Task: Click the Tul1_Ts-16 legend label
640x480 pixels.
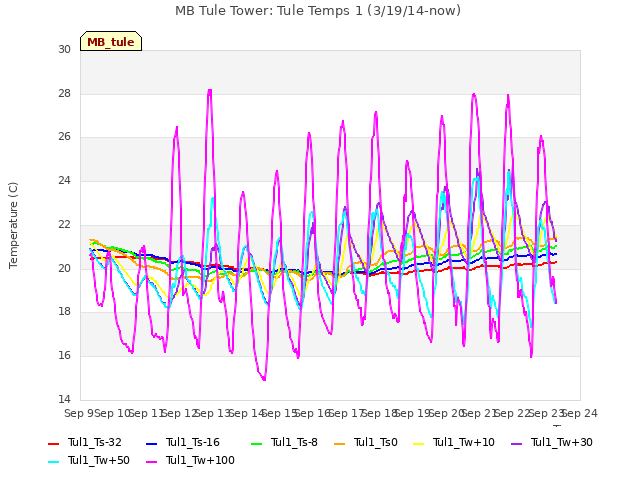Action: coord(193,442)
